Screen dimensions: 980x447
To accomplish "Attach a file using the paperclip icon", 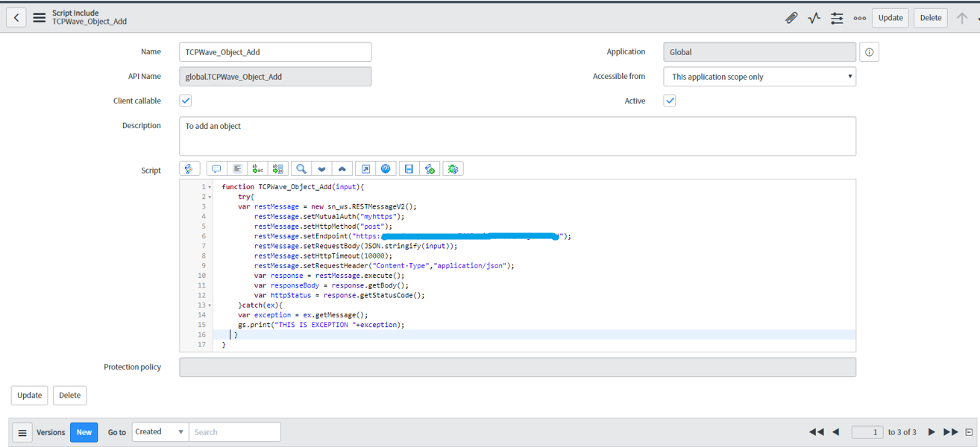I will pyautogui.click(x=791, y=17).
